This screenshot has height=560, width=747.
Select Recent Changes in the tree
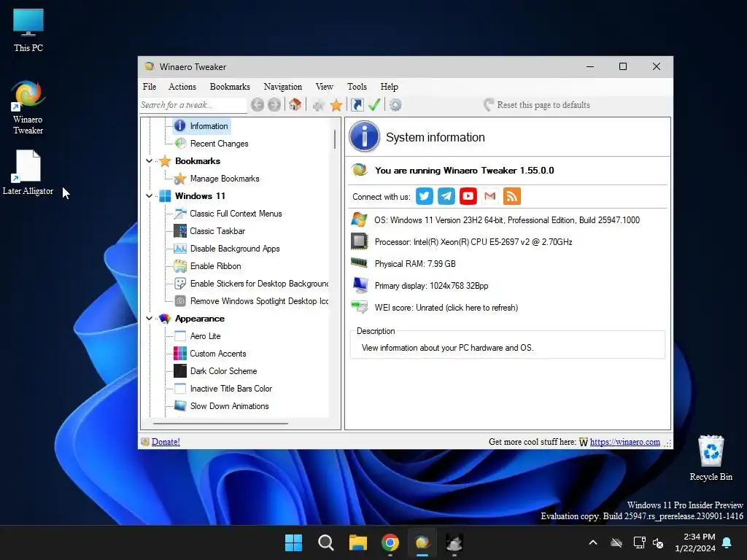point(219,144)
